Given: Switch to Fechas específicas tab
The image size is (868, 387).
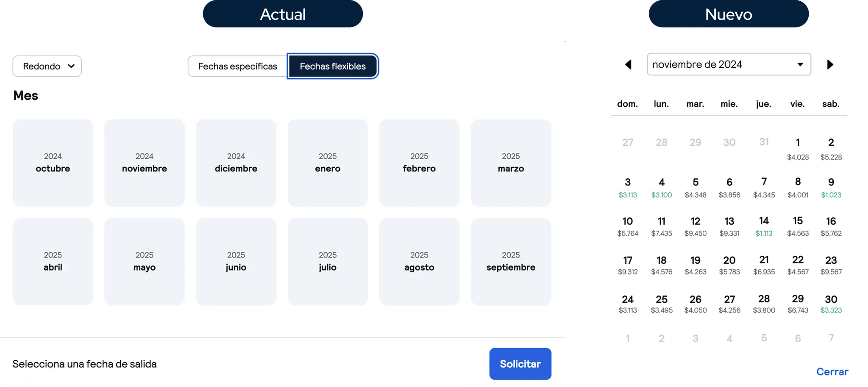Looking at the screenshot, I should pos(237,66).
